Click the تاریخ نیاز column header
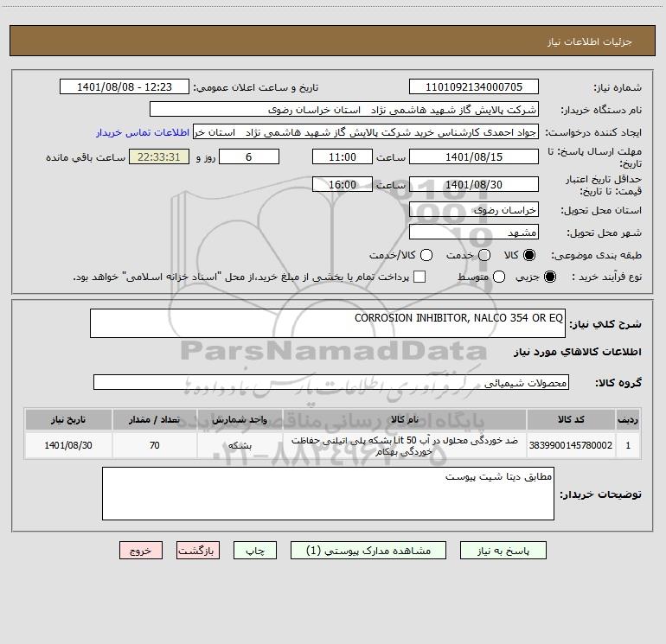 (x=68, y=420)
